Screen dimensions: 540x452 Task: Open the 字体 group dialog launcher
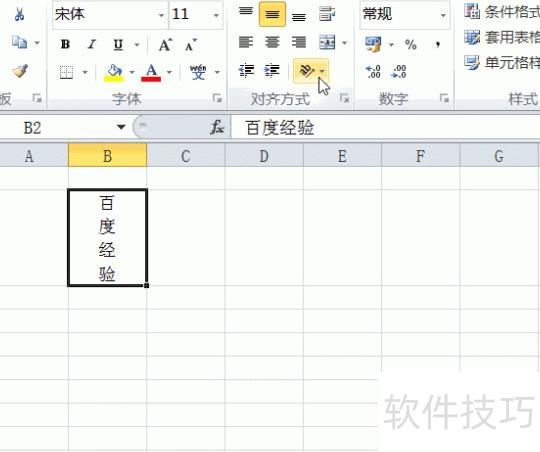[217, 99]
